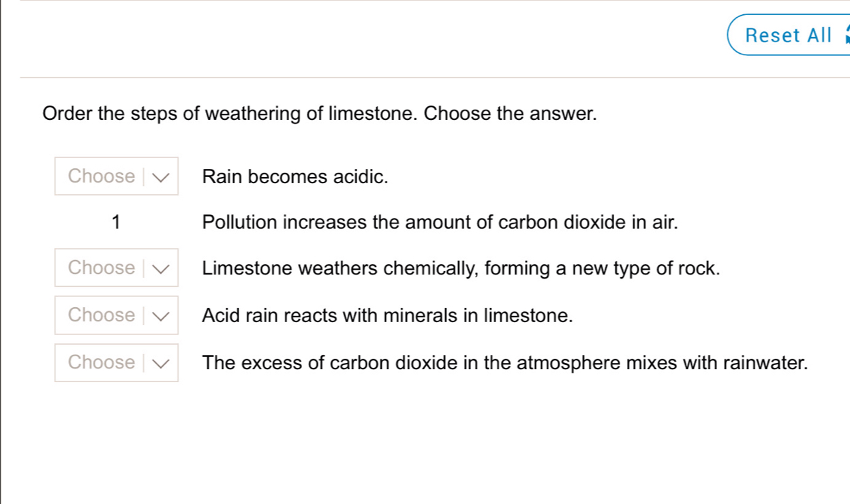
Task: Click the chevron arrow beside "The excess of carbon dioxide"
Action: (162, 363)
